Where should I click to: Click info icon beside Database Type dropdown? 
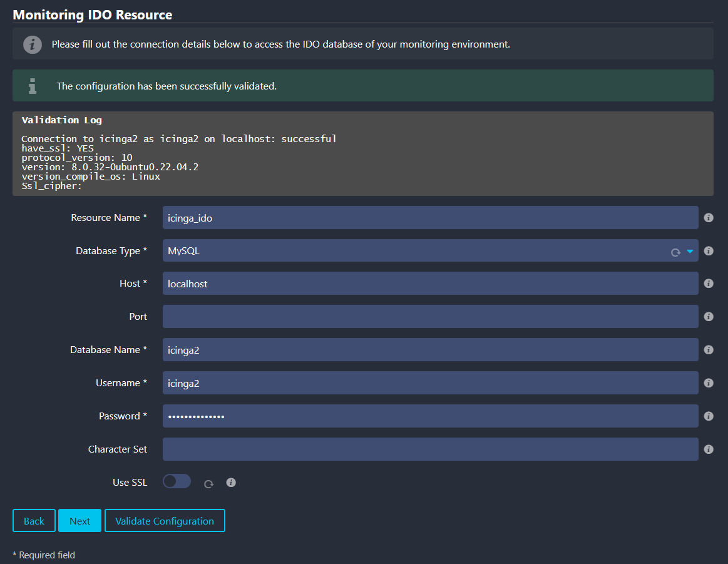pos(709,251)
